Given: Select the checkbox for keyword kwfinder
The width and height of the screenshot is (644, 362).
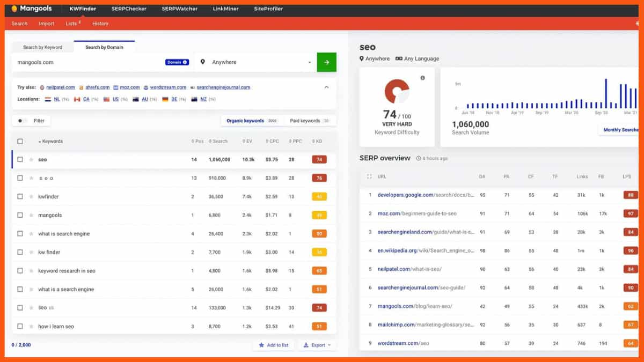Looking at the screenshot, I should [19, 196].
